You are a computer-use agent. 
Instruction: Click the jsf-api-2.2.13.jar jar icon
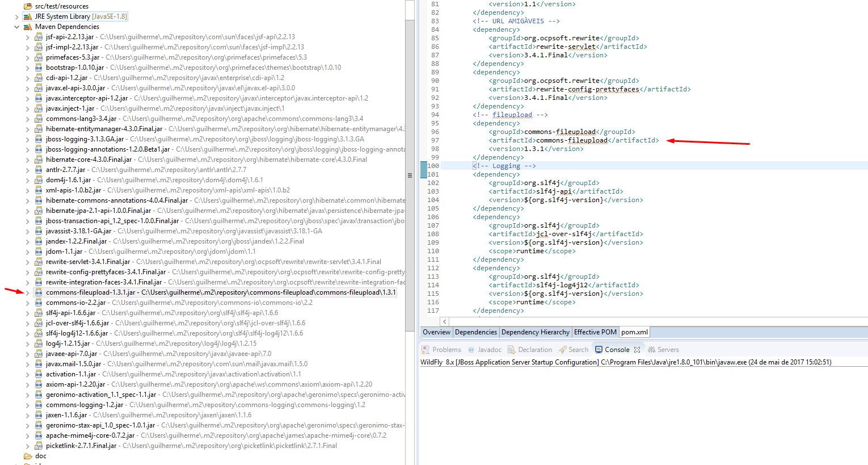click(39, 37)
